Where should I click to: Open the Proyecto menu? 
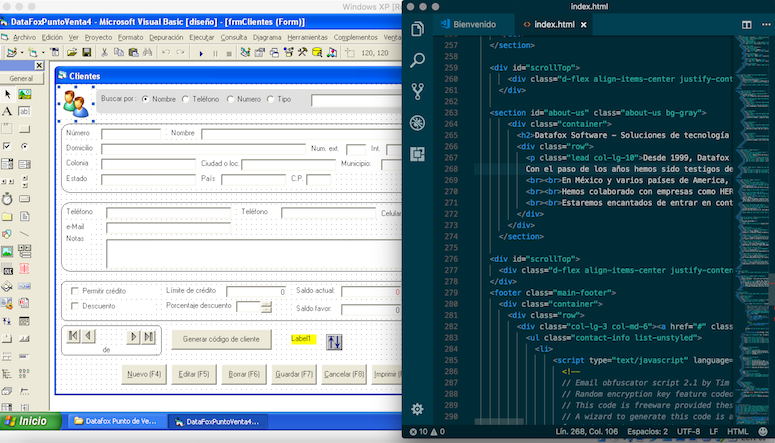click(x=98, y=37)
